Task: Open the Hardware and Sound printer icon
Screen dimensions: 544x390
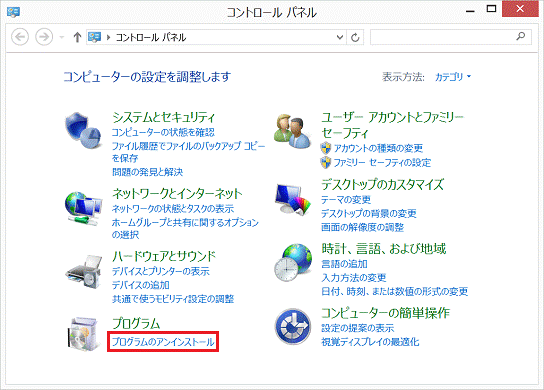Action: click(84, 271)
